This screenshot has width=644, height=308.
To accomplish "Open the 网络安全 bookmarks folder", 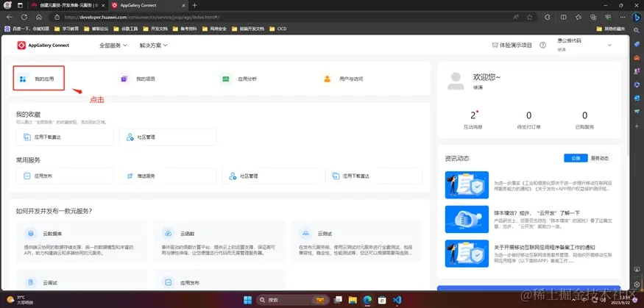I will point(215,29).
